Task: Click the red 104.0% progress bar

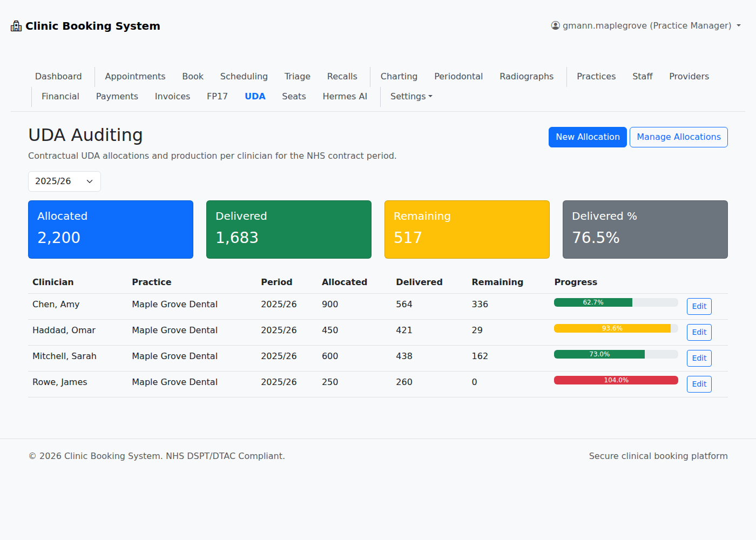Action: pyautogui.click(x=616, y=380)
